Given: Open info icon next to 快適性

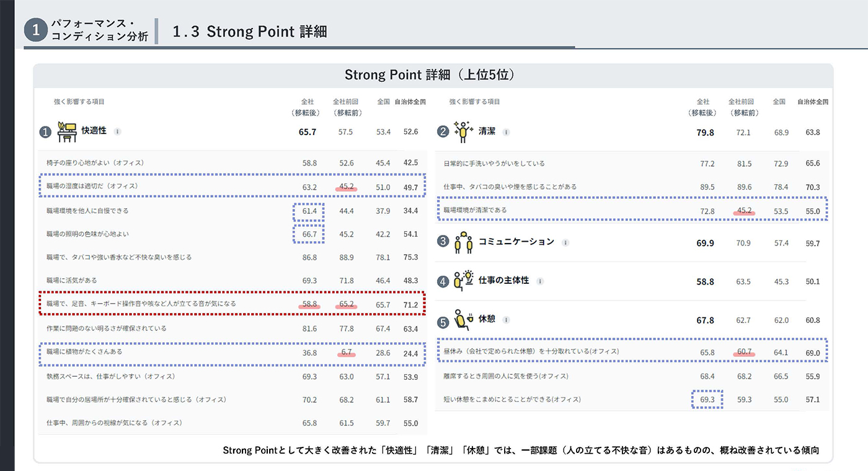Looking at the screenshot, I should (x=118, y=131).
